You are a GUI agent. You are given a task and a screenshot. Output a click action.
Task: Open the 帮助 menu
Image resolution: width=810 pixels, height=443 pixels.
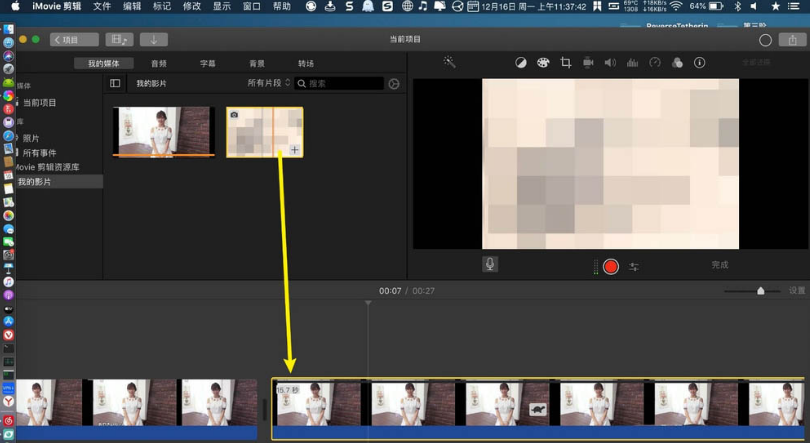pyautogui.click(x=282, y=6)
